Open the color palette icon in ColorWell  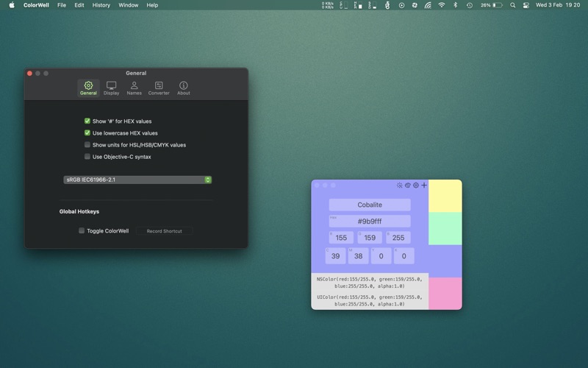tap(408, 185)
